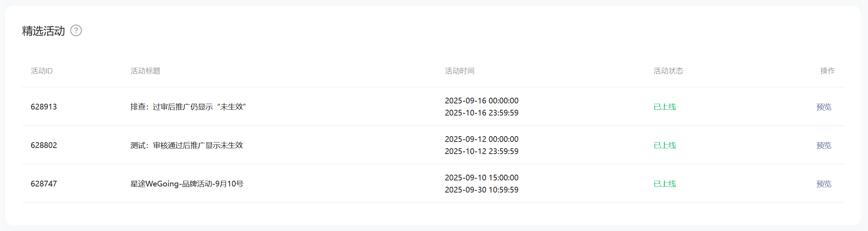This screenshot has height=231, width=868.
Task: Click the end time 2025-09-30 10:59:59
Action: [481, 190]
